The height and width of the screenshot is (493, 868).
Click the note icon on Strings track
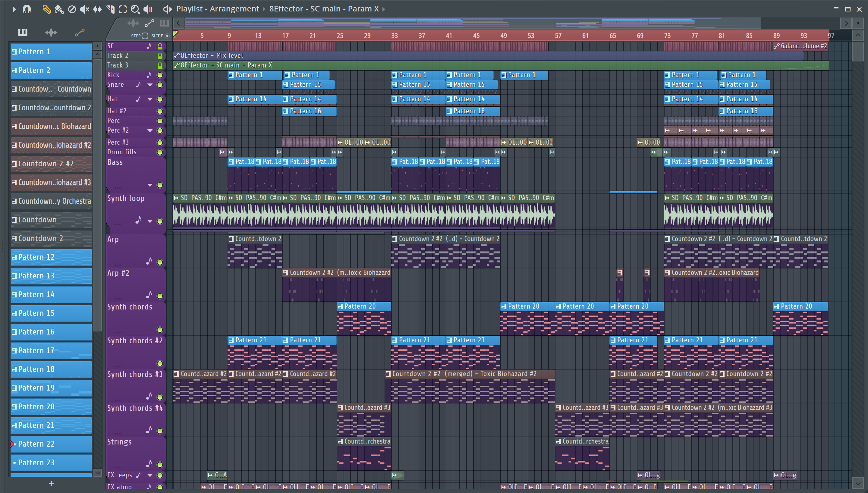[x=149, y=463]
